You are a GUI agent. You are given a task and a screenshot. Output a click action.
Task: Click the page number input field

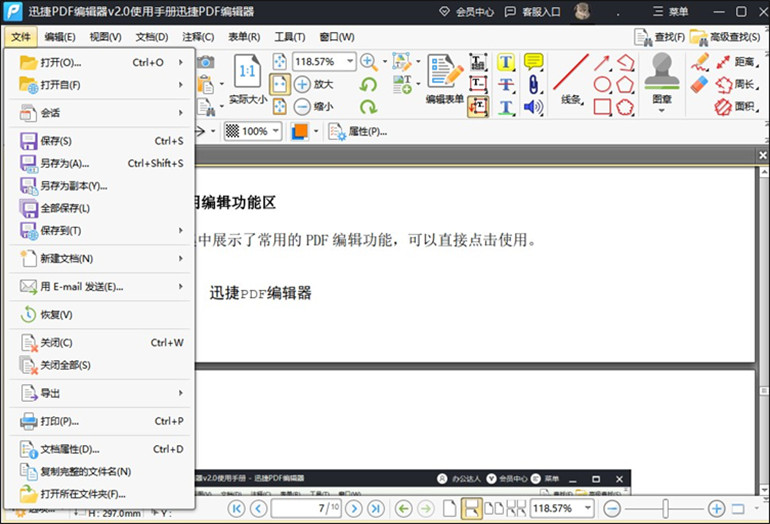tap(306, 508)
